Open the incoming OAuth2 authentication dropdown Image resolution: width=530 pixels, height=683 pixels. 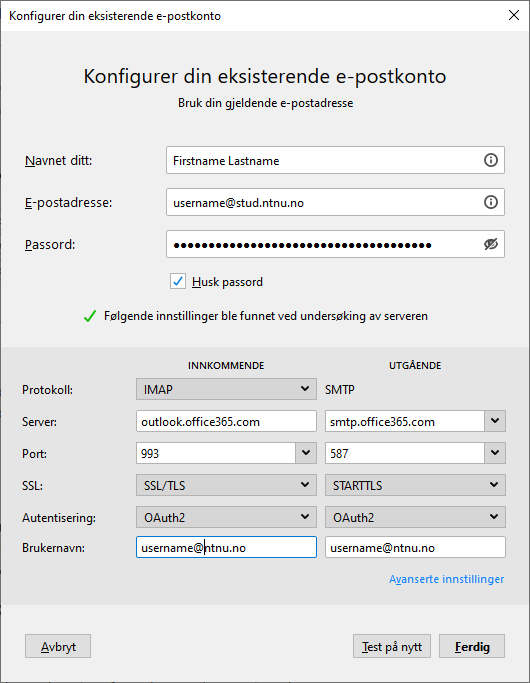click(x=226, y=517)
